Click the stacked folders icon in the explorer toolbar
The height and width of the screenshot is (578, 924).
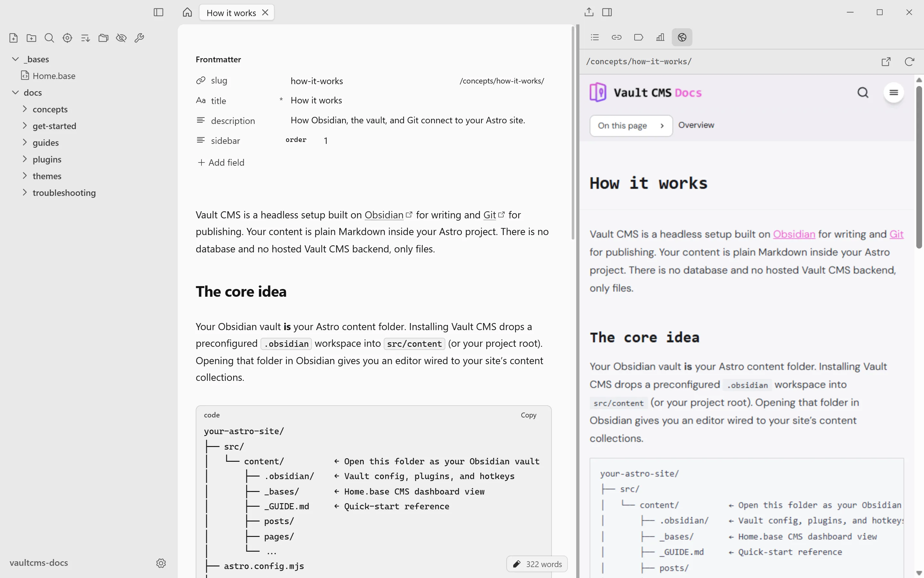103,38
